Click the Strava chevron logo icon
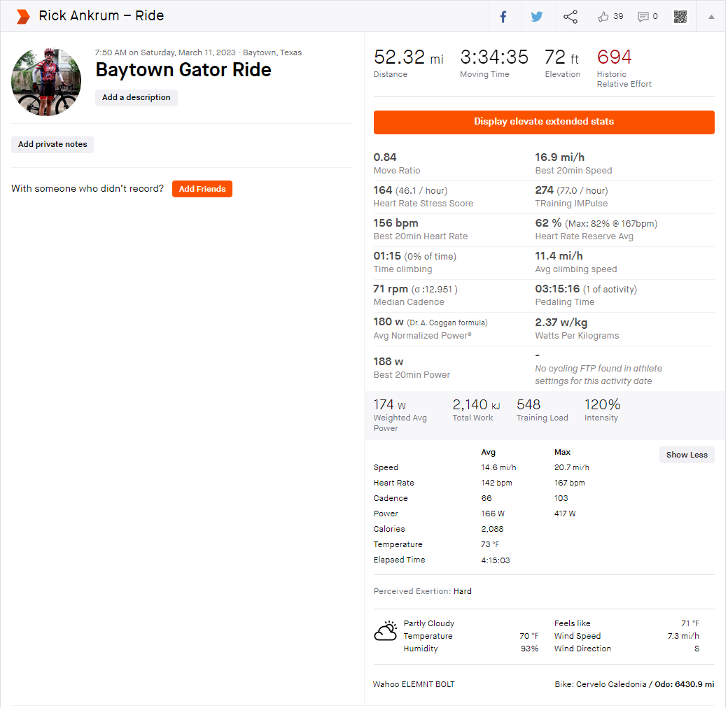 tap(23, 16)
